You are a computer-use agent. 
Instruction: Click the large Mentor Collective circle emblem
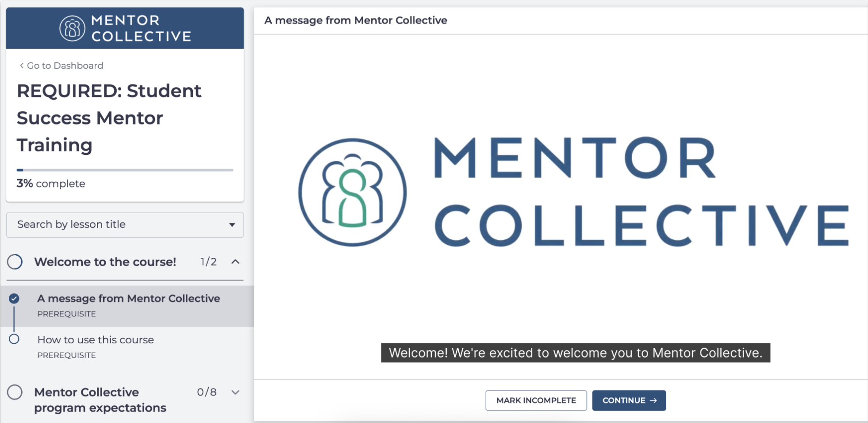(352, 192)
